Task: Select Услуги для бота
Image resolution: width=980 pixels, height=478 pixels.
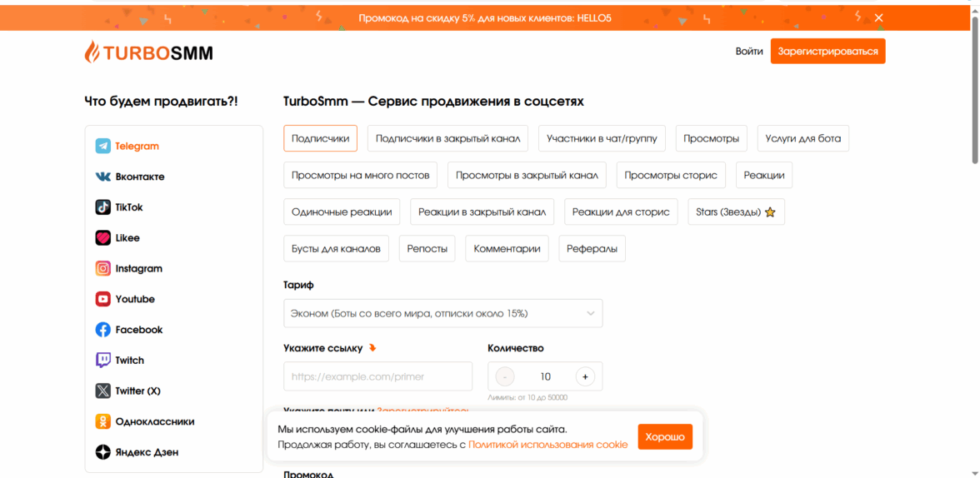Action: pyautogui.click(x=803, y=139)
